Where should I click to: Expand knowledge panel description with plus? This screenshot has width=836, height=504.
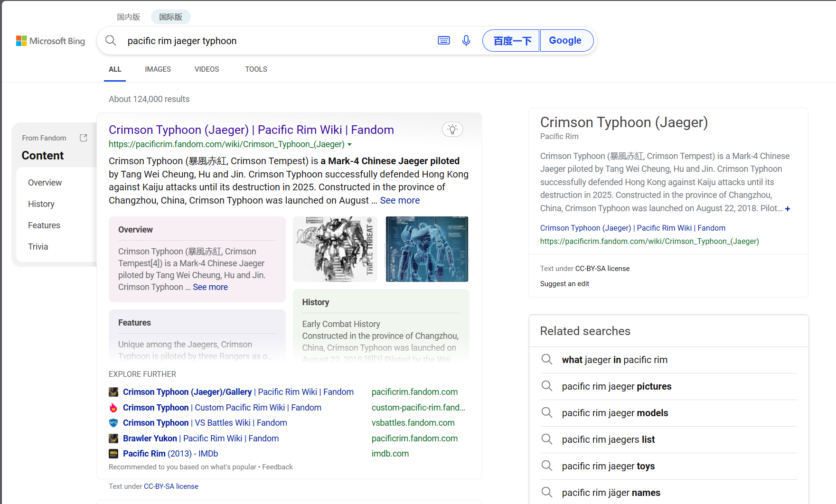(x=788, y=209)
